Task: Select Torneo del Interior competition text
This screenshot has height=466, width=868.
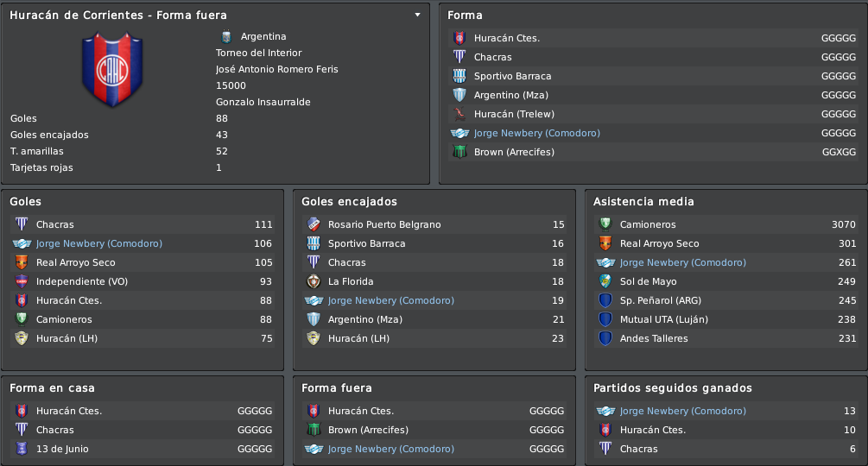Action: 258,53
